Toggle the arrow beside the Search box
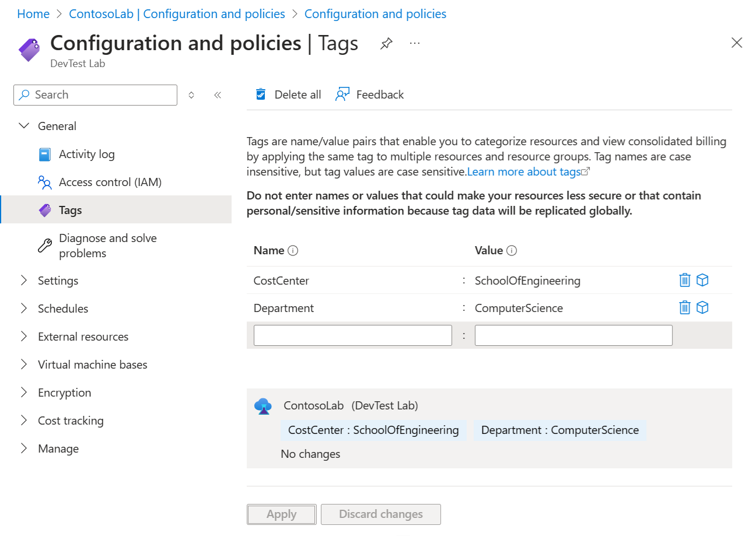756x536 pixels. click(x=191, y=94)
